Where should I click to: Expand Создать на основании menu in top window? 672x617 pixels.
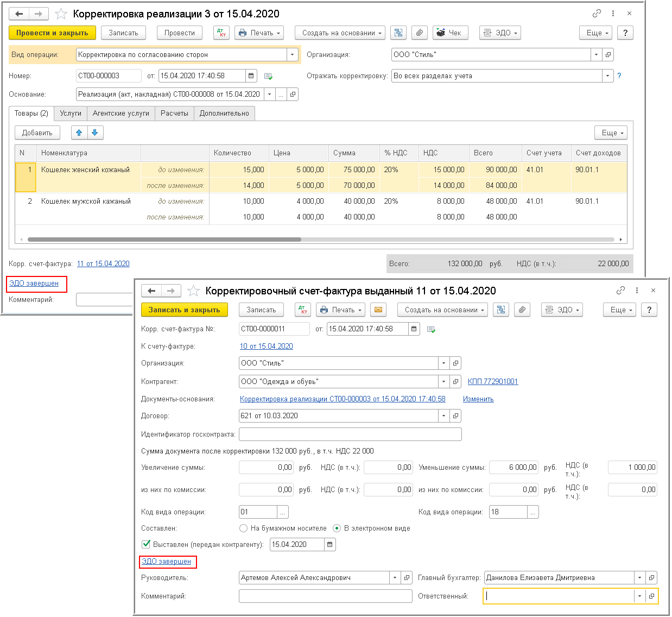(340, 33)
